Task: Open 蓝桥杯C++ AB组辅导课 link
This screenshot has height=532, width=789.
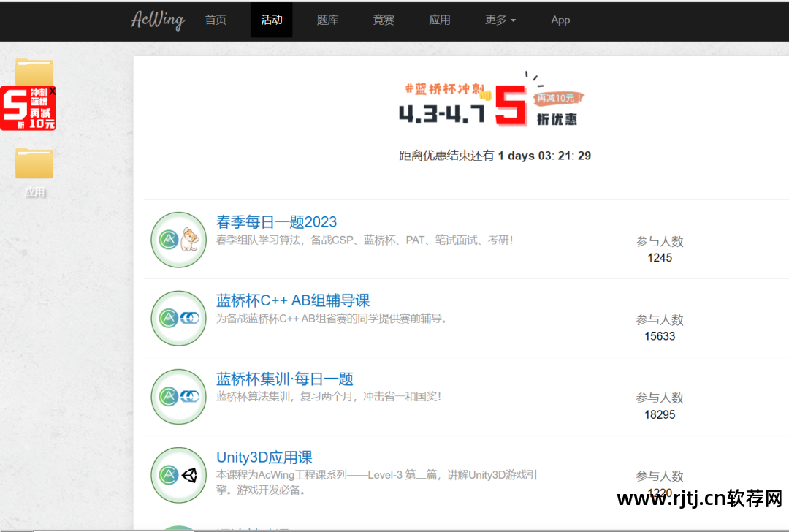Action: coord(293,300)
